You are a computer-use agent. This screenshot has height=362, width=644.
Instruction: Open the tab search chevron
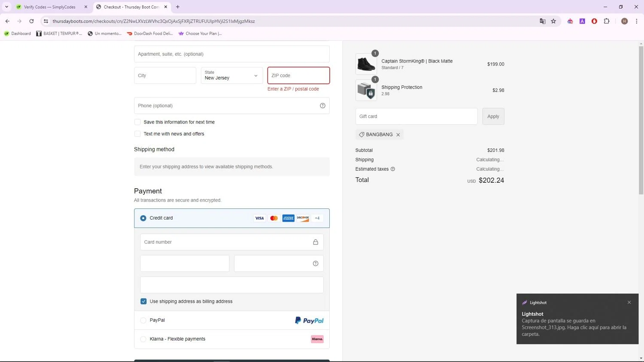click(x=6, y=7)
